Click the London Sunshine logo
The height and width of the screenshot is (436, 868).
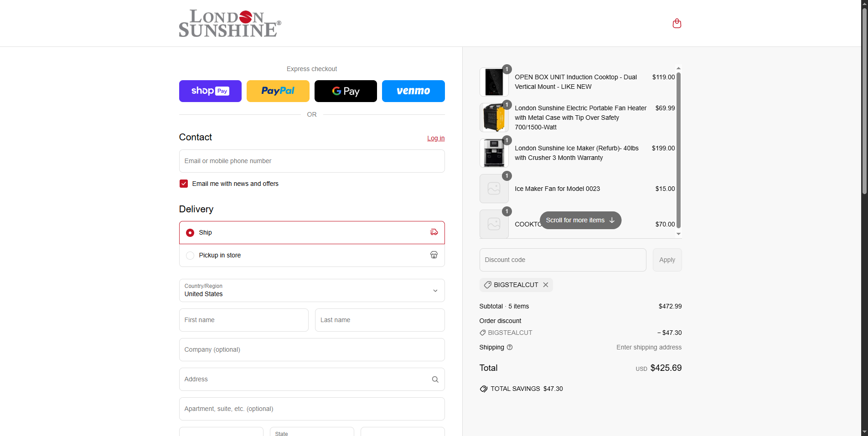230,23
